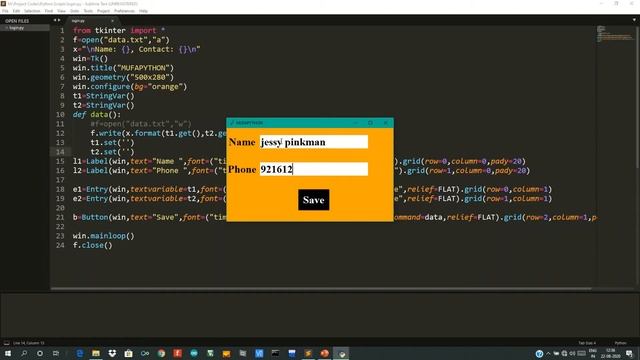The height and width of the screenshot is (360, 640).
Task: Click the Name entry field containing jessy pinkman
Action: click(313, 142)
